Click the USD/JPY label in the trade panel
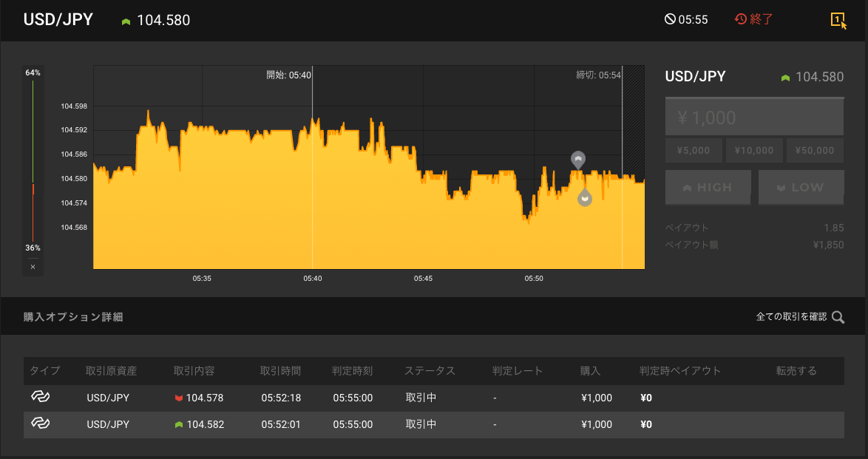The height and width of the screenshot is (459, 868). coord(695,76)
